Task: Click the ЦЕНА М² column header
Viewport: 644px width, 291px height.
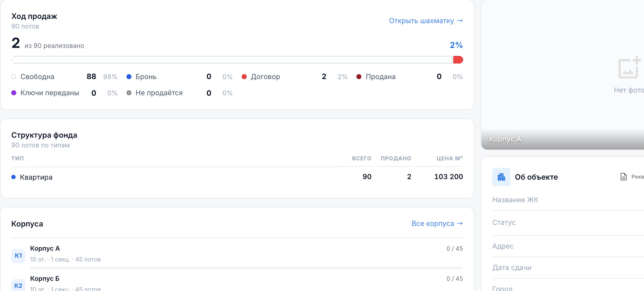Action: coord(450,158)
